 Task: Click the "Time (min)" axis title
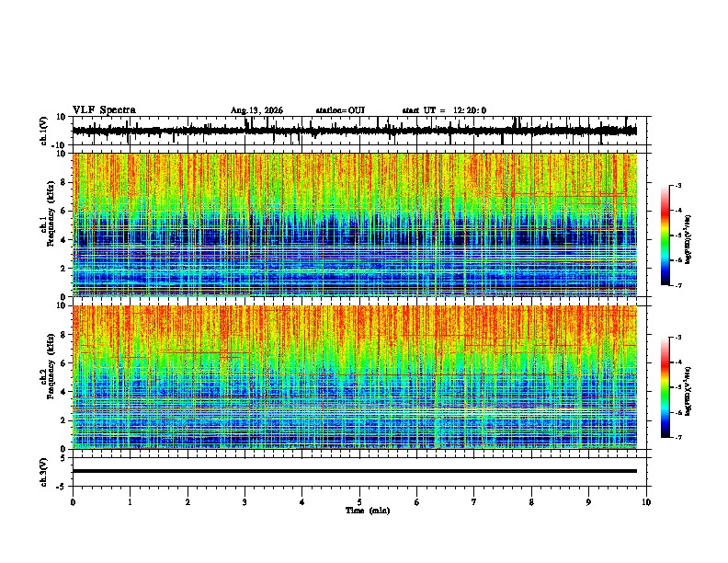(x=368, y=511)
